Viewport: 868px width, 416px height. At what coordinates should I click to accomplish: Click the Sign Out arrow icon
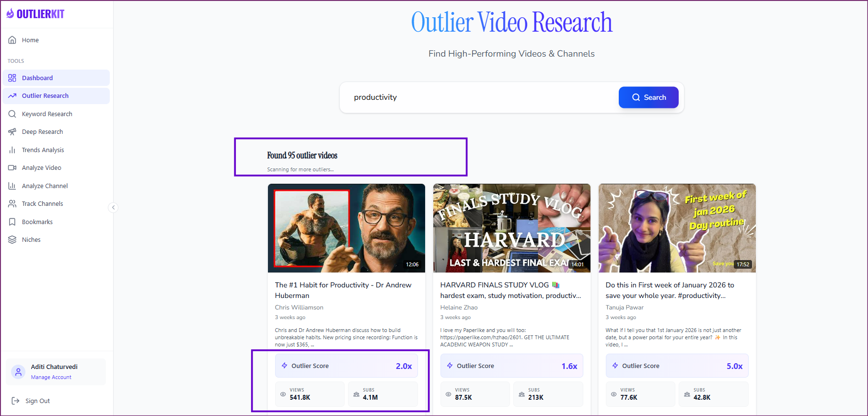[x=15, y=401]
